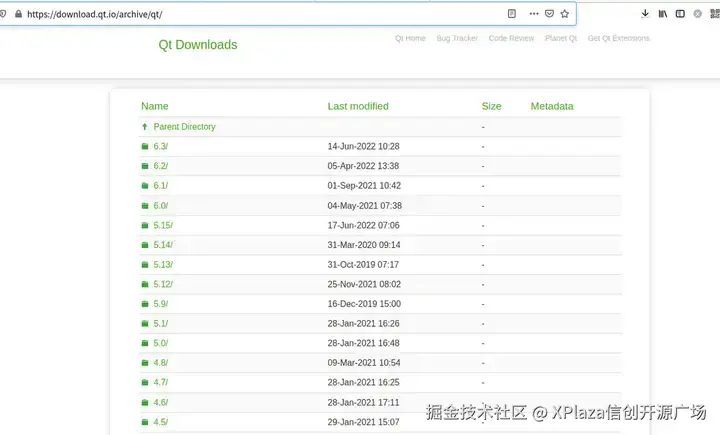Open the 6.0/ folder link
720x435 pixels.
pyautogui.click(x=161, y=206)
